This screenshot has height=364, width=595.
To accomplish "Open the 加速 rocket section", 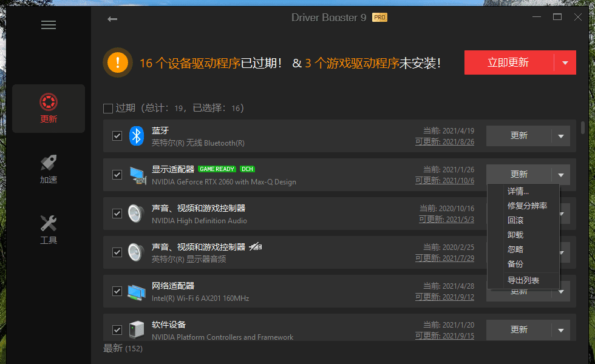I will pos(49,169).
